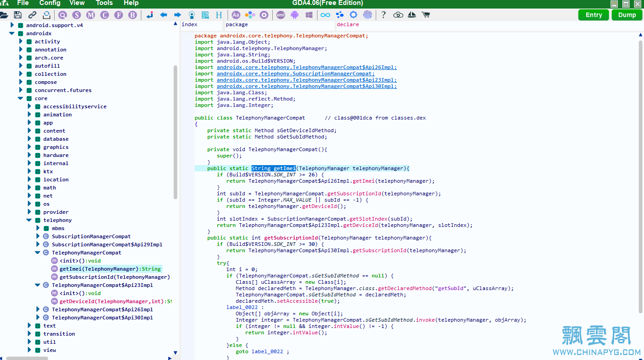
Task: Click the tree panel vertical scrollbar
Action: tap(175, 132)
